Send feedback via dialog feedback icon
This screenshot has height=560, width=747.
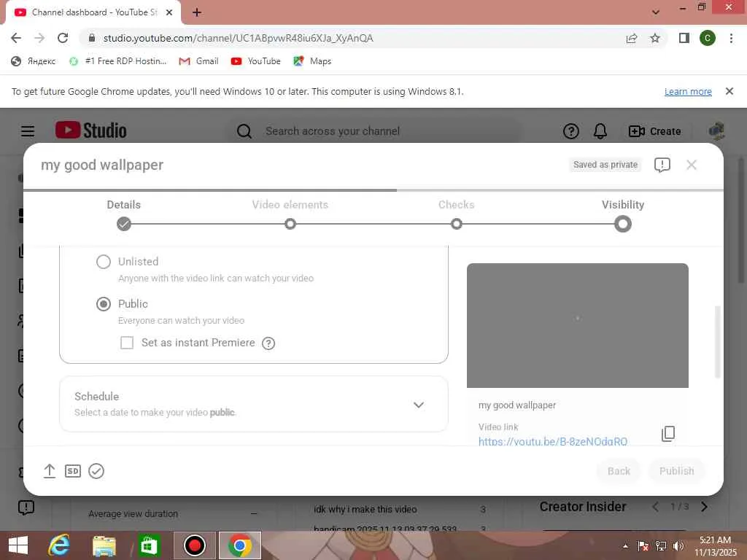point(662,165)
